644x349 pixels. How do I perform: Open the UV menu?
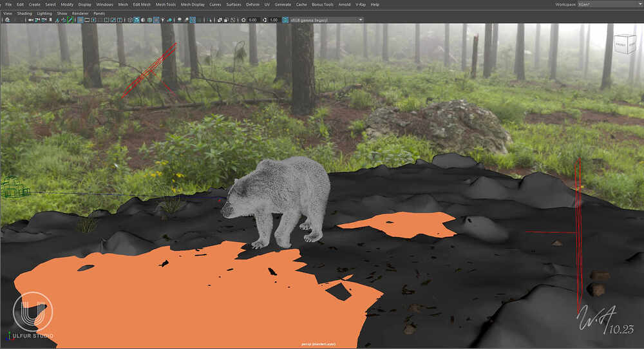[267, 5]
